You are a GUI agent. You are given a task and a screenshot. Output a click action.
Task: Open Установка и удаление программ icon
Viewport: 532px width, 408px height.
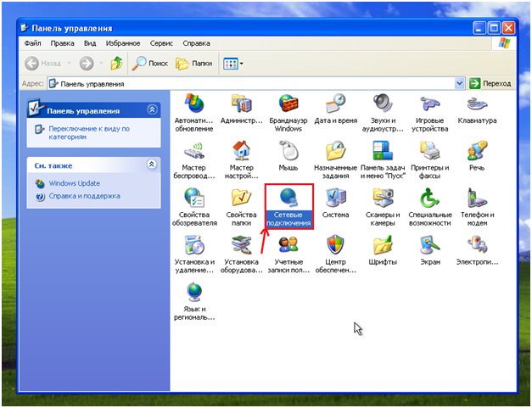coord(194,254)
